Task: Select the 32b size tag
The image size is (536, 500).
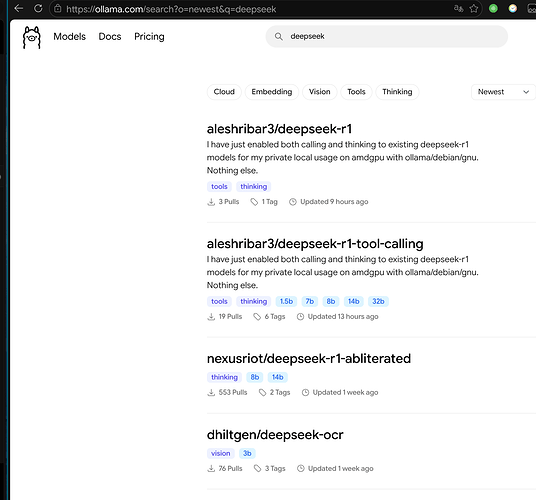Action: point(378,301)
